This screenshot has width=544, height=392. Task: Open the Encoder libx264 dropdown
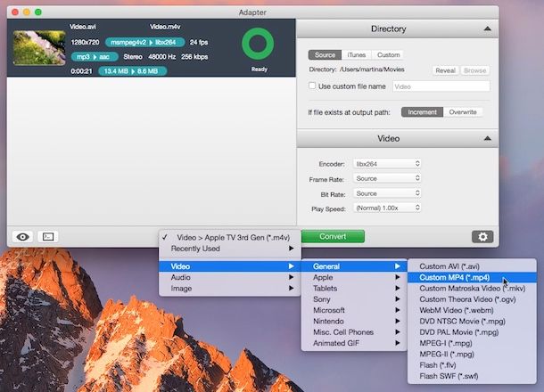[x=387, y=164]
